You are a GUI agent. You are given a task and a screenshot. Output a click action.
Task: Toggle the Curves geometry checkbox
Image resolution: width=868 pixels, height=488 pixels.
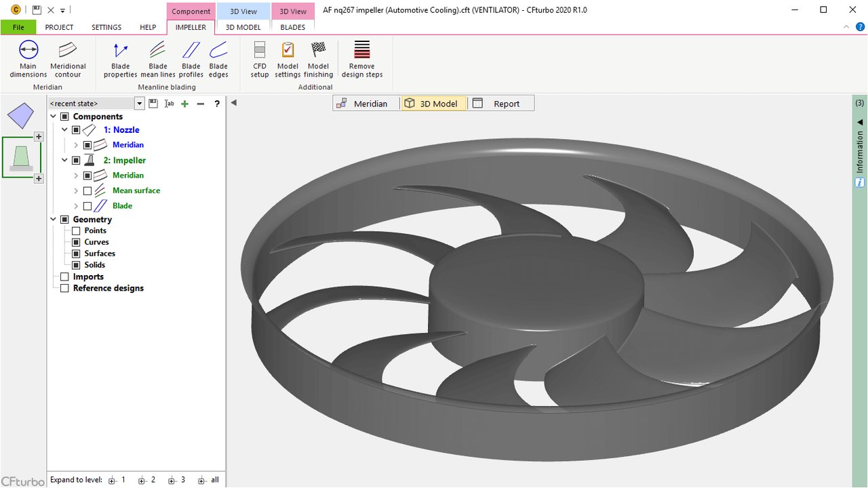tap(76, 243)
